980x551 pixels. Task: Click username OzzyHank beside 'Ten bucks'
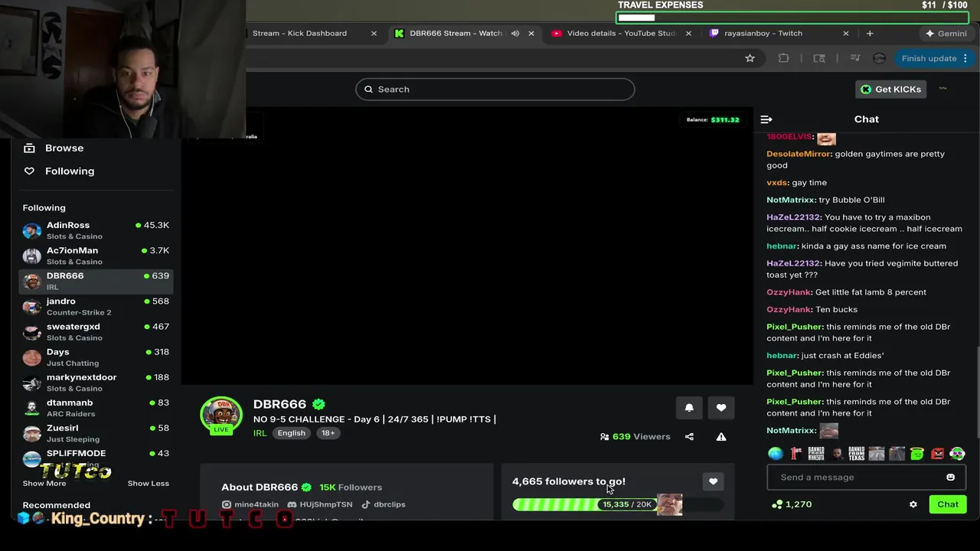pos(789,309)
